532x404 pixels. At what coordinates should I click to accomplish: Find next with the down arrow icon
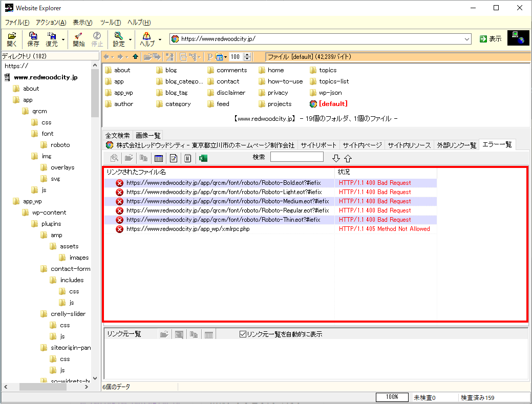pyautogui.click(x=336, y=158)
